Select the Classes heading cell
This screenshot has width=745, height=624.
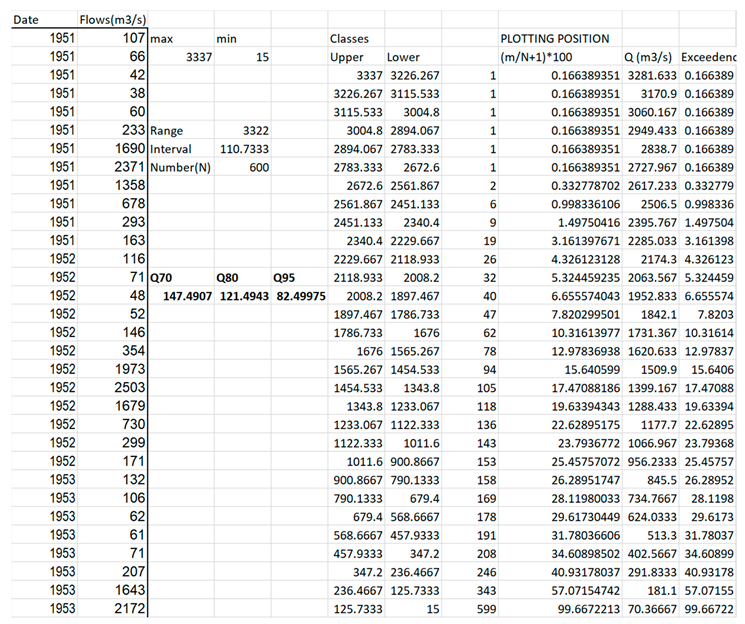[x=350, y=38]
